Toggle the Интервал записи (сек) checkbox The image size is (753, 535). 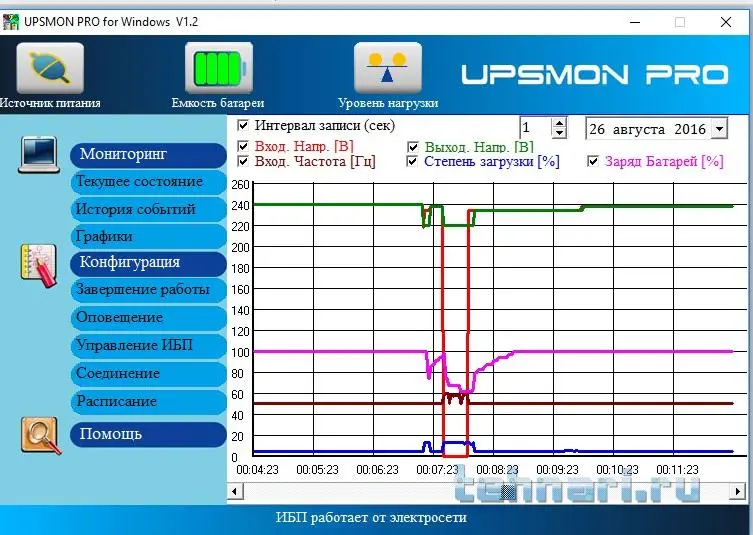pos(243,126)
